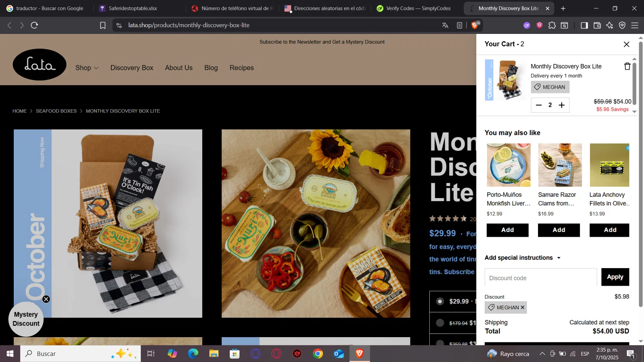
Task: Open Samare Razor Clams product thumbnail
Action: (560, 165)
